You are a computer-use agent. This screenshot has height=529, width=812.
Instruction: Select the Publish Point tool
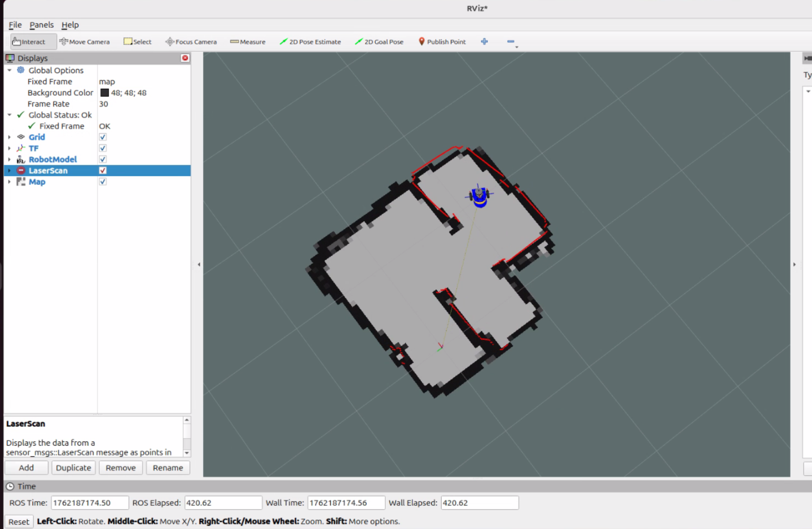pos(442,42)
